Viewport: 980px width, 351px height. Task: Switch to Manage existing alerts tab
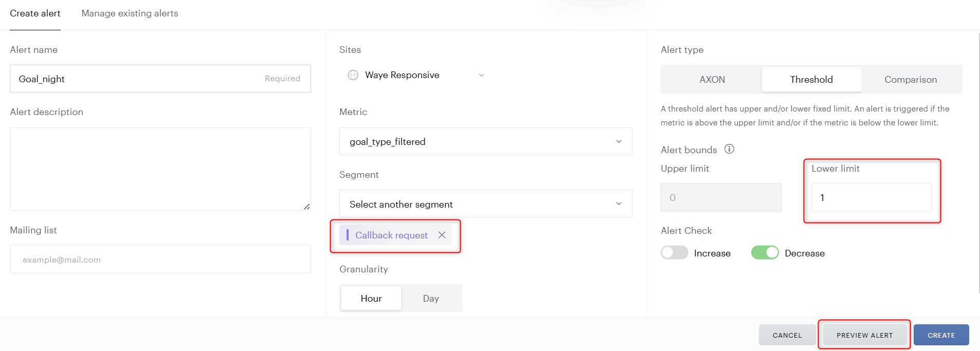coord(130,13)
